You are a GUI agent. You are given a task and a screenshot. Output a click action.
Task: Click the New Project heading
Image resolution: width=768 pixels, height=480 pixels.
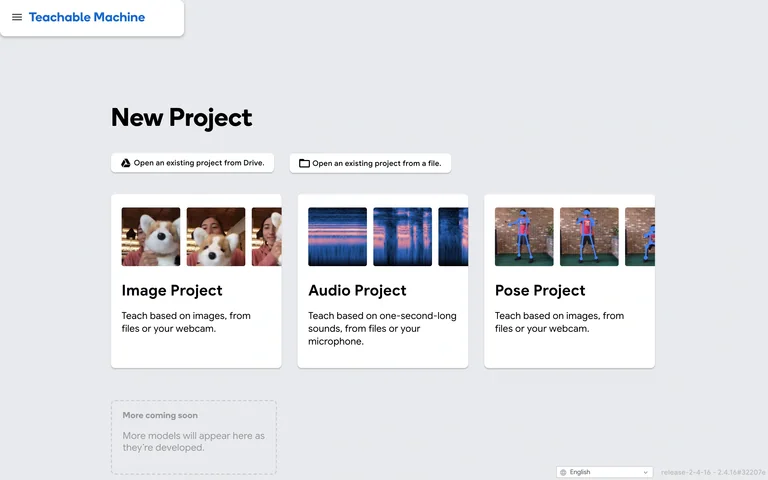[x=182, y=118]
